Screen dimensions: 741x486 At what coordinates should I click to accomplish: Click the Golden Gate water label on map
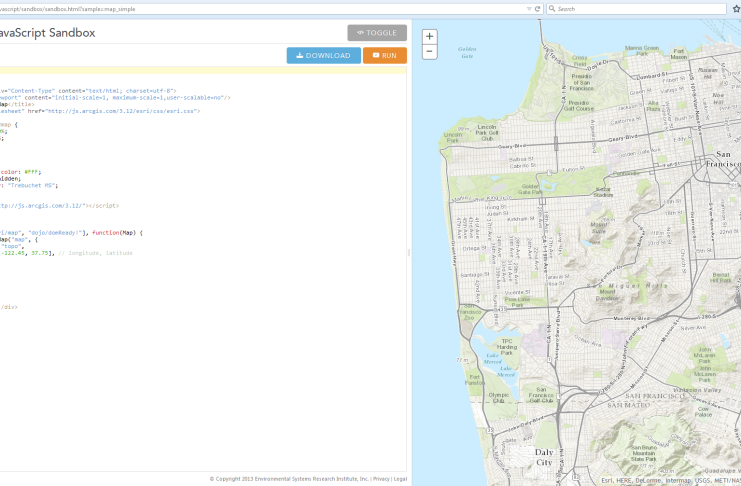coord(467,52)
